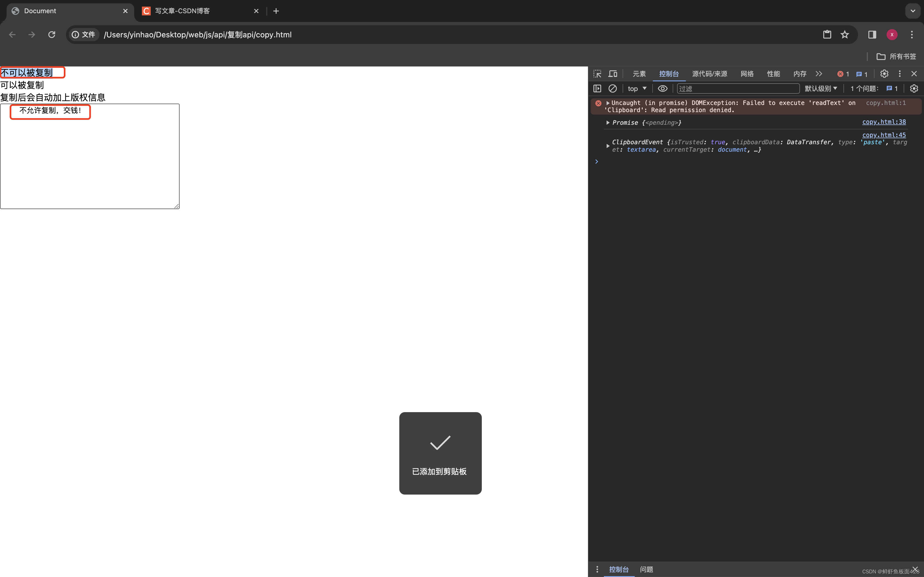Open the 默认级别 log level dropdown
Screen dimensions: 924x577
click(x=820, y=88)
